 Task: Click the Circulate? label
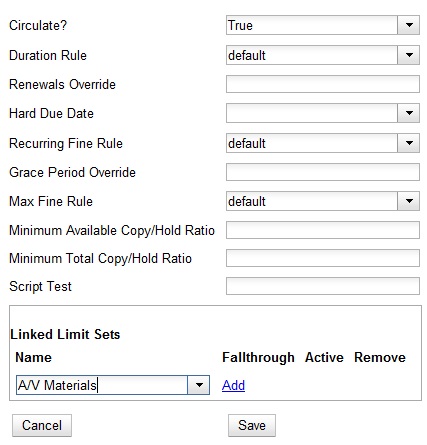[38, 25]
